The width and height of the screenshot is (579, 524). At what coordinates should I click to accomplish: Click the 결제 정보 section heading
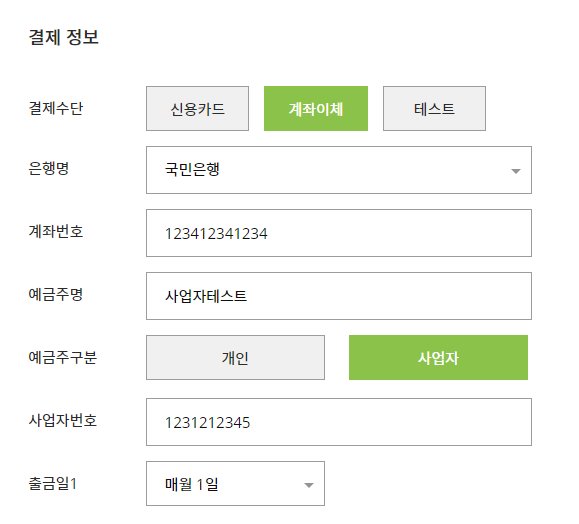click(x=64, y=37)
